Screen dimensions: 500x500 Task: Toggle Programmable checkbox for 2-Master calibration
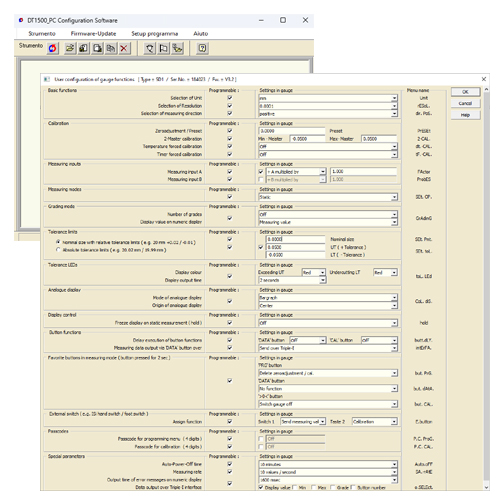[230, 138]
